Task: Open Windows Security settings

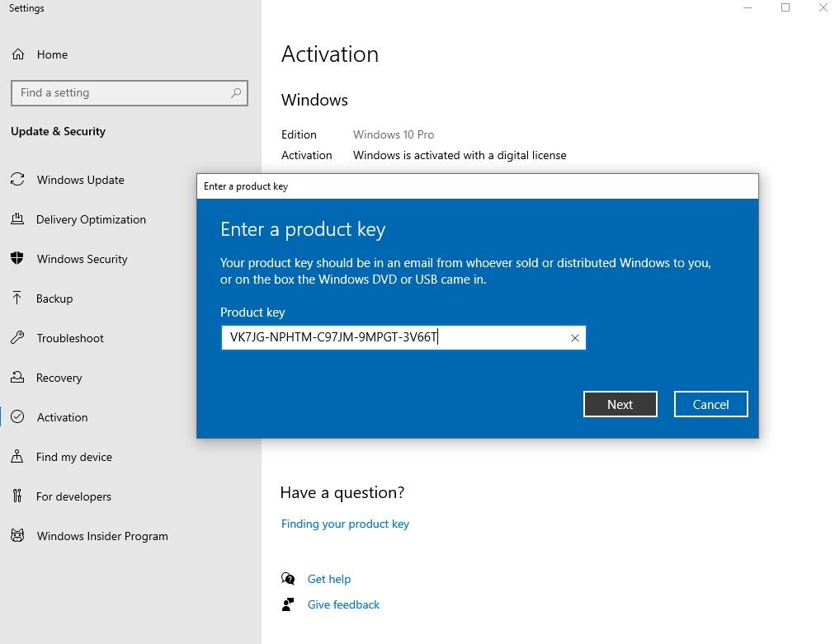Action: point(18,259)
